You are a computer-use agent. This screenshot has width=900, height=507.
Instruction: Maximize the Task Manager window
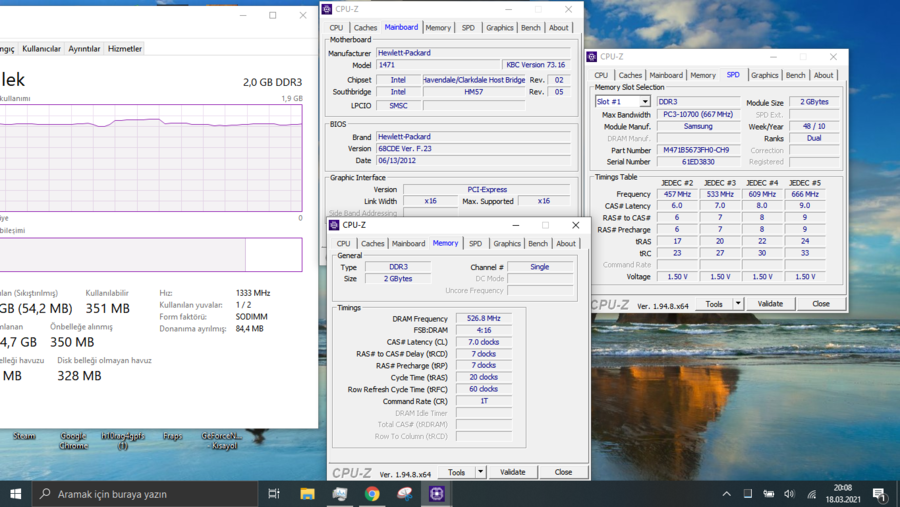273,16
